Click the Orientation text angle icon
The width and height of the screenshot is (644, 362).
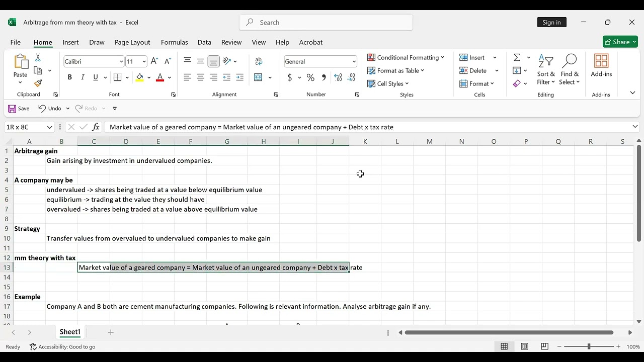pyautogui.click(x=227, y=61)
